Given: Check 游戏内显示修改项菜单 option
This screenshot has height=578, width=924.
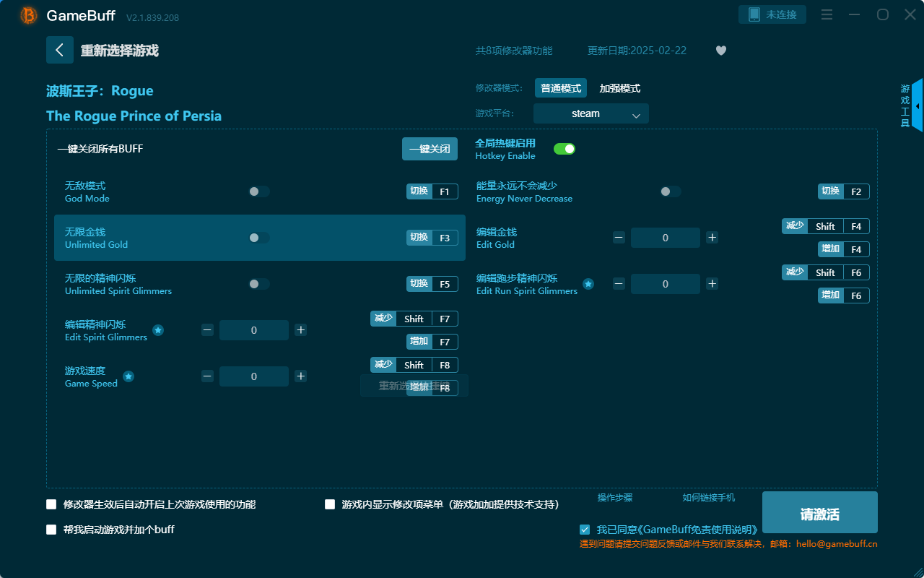Looking at the screenshot, I should tap(330, 504).
